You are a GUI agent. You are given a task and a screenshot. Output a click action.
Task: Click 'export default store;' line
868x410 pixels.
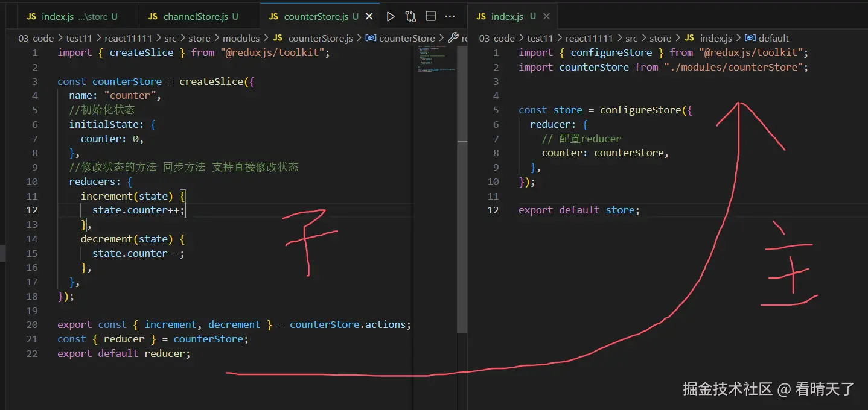pyautogui.click(x=579, y=210)
